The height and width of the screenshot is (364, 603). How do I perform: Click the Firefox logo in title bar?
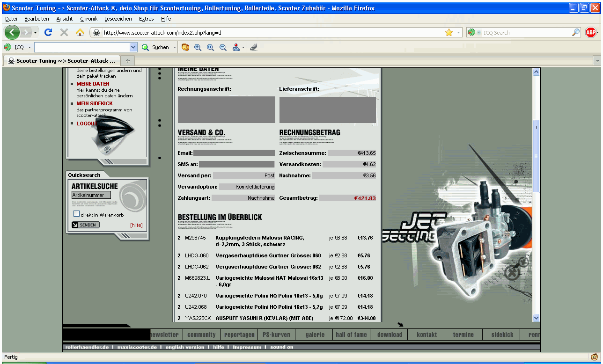click(7, 8)
